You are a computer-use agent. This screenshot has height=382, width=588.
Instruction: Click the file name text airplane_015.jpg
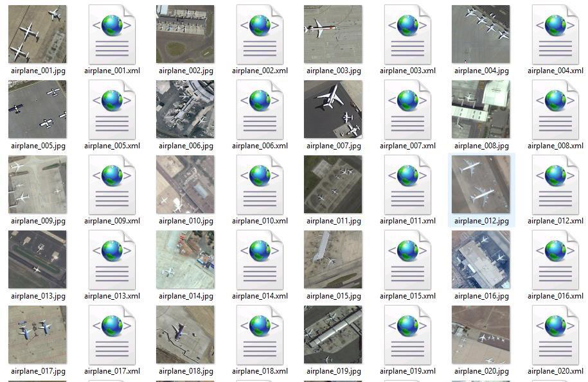334,296
